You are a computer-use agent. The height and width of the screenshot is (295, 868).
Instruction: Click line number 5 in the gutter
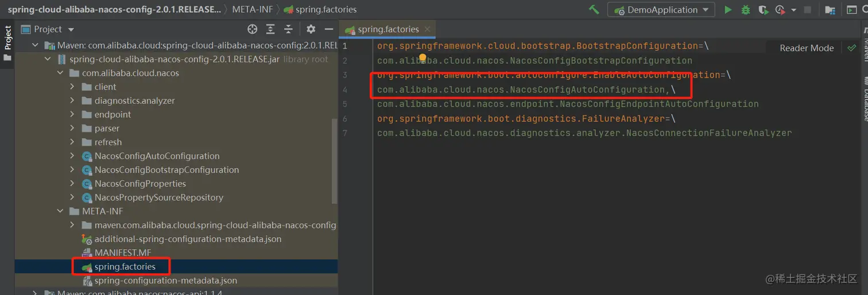(345, 104)
